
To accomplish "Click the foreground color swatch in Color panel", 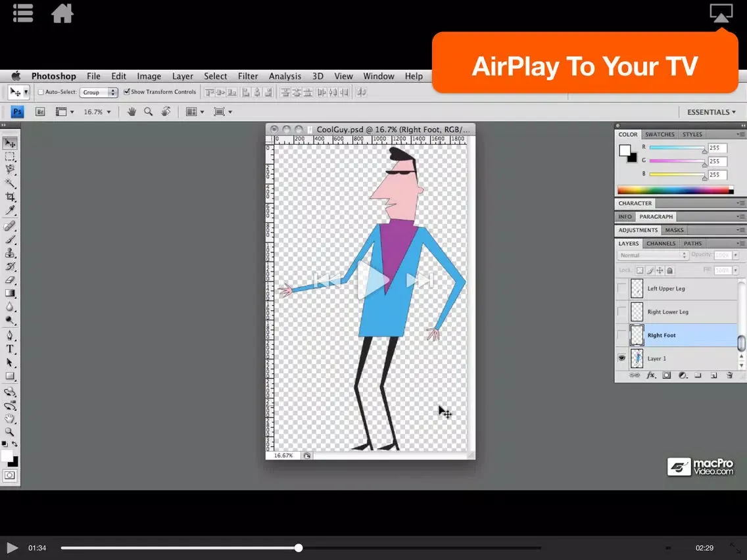I will click(625, 151).
